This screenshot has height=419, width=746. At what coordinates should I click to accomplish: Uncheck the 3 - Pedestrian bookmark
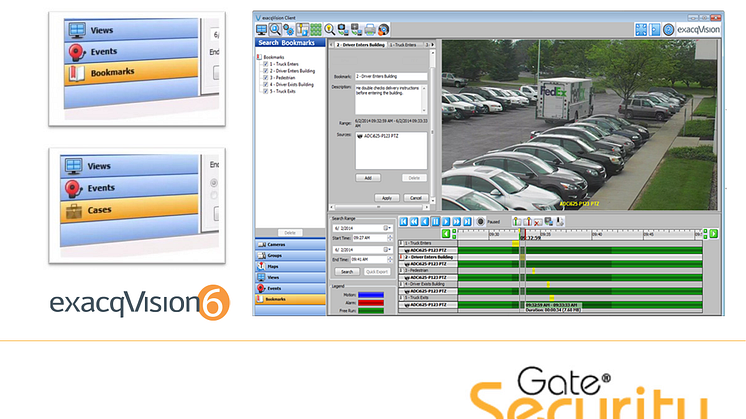tap(265, 78)
